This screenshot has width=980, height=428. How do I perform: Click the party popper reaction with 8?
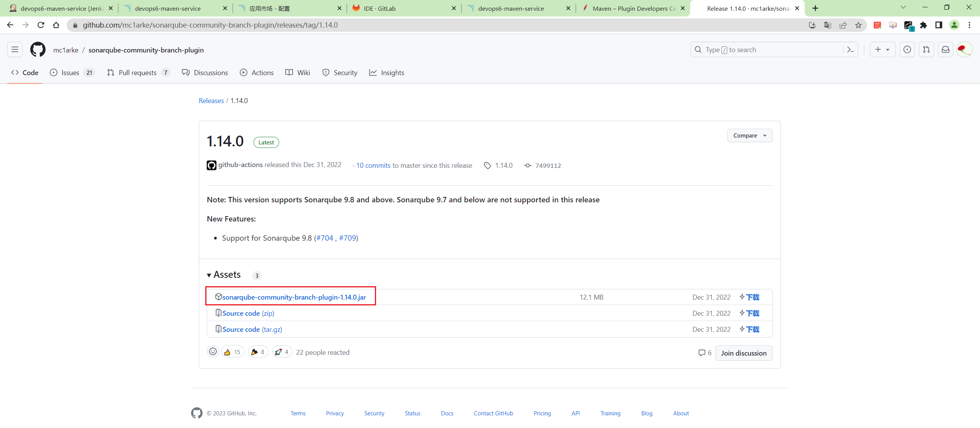pos(258,352)
